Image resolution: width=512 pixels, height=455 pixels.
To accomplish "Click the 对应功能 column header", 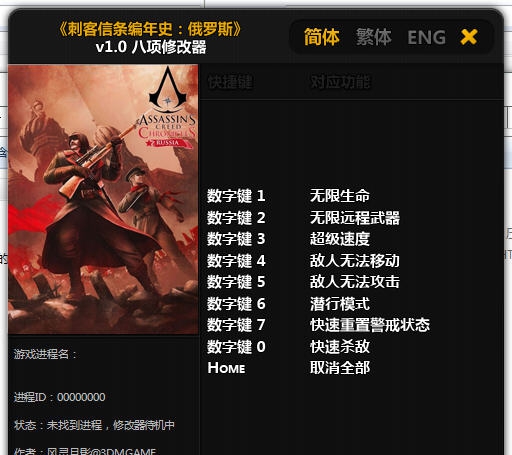I will tap(340, 82).
